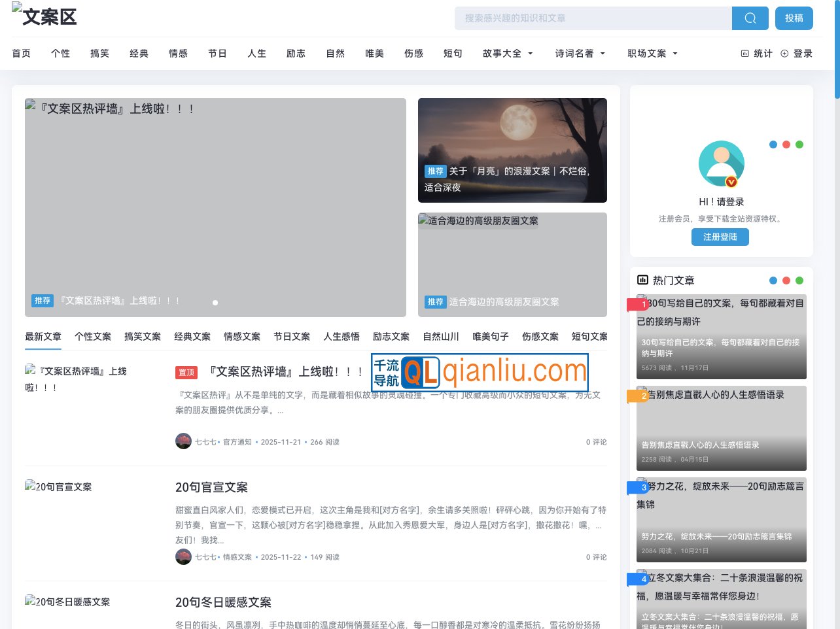Click the search magnifier icon
The image size is (840, 629).
tap(750, 18)
